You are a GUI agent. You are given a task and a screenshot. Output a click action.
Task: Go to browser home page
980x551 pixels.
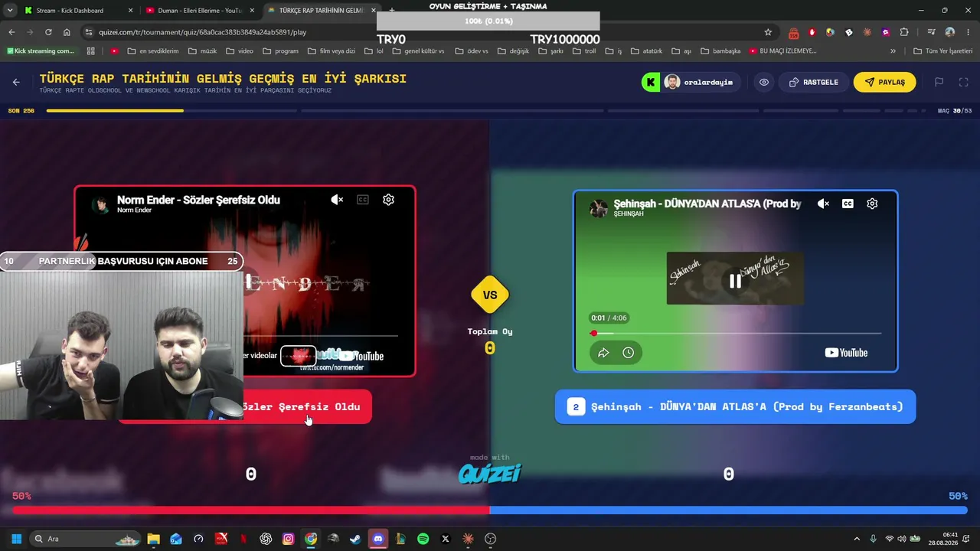(67, 32)
